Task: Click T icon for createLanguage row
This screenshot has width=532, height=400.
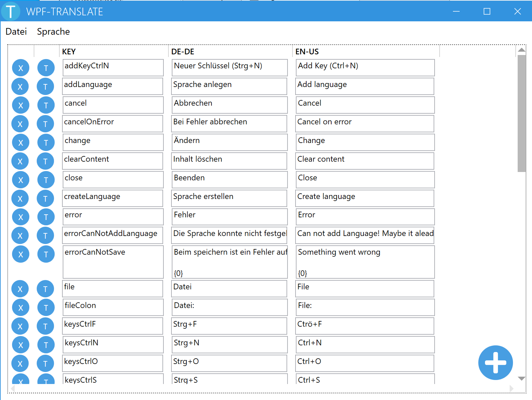Action: tap(45, 199)
